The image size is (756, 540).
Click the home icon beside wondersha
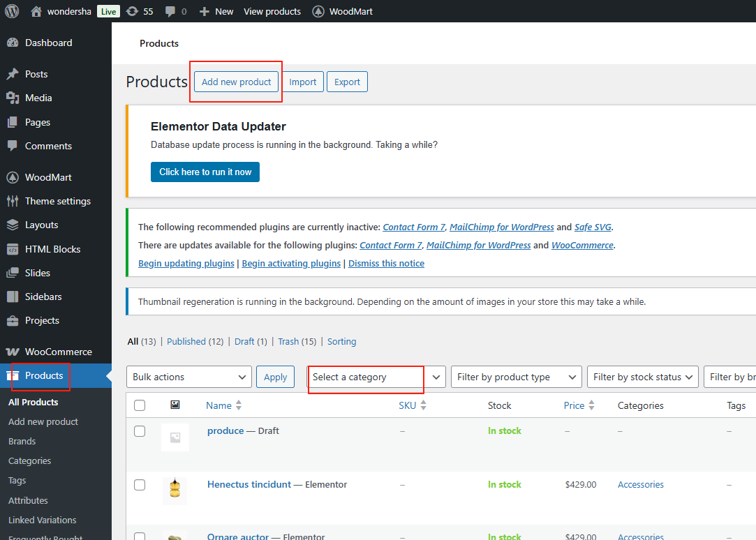[x=36, y=11]
